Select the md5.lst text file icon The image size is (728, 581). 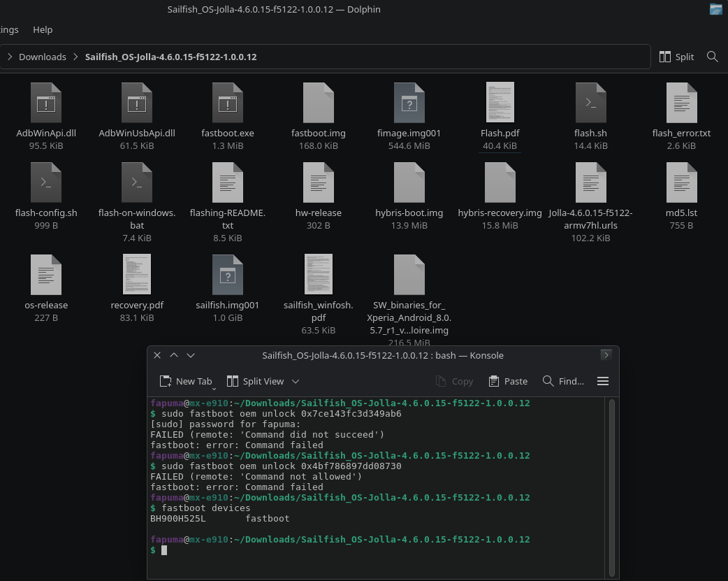pos(682,182)
